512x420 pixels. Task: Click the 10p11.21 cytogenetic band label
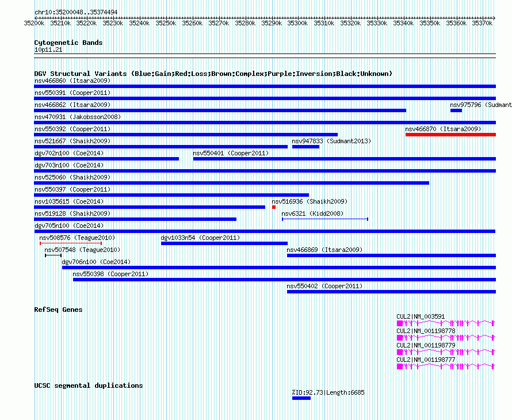(x=48, y=49)
